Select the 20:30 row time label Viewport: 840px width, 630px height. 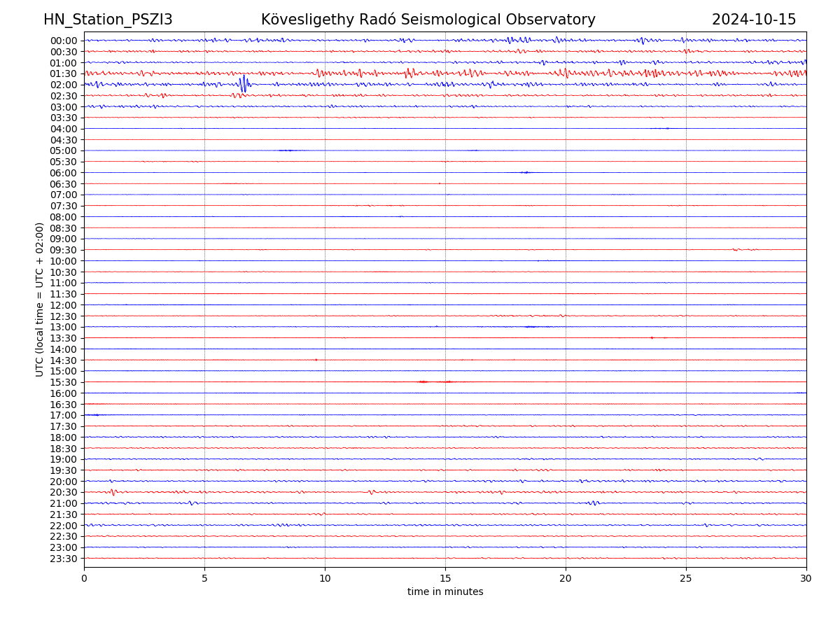coord(64,493)
